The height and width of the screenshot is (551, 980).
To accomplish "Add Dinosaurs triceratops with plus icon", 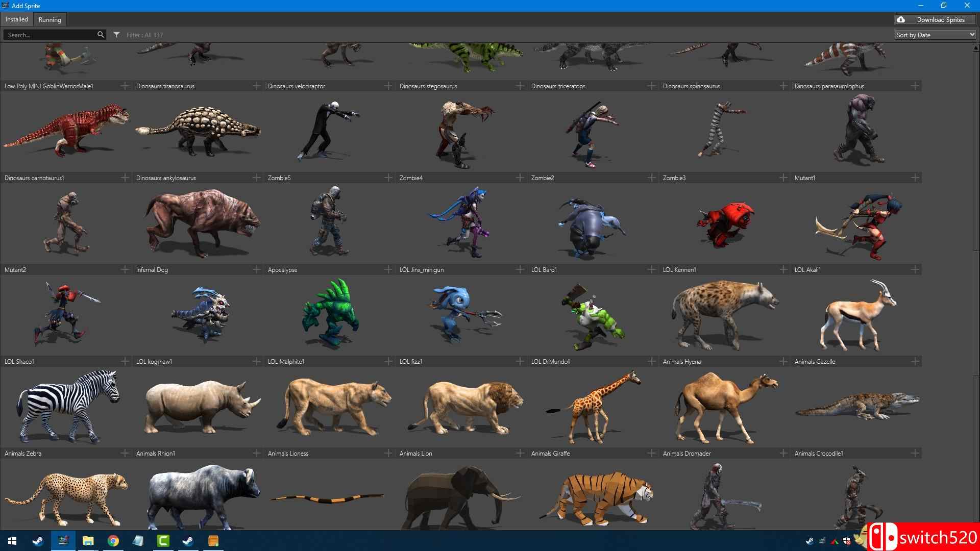I will 651,86.
